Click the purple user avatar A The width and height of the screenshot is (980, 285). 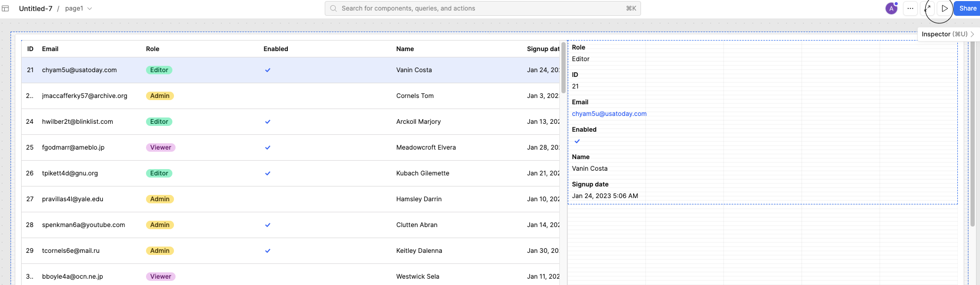tap(891, 8)
